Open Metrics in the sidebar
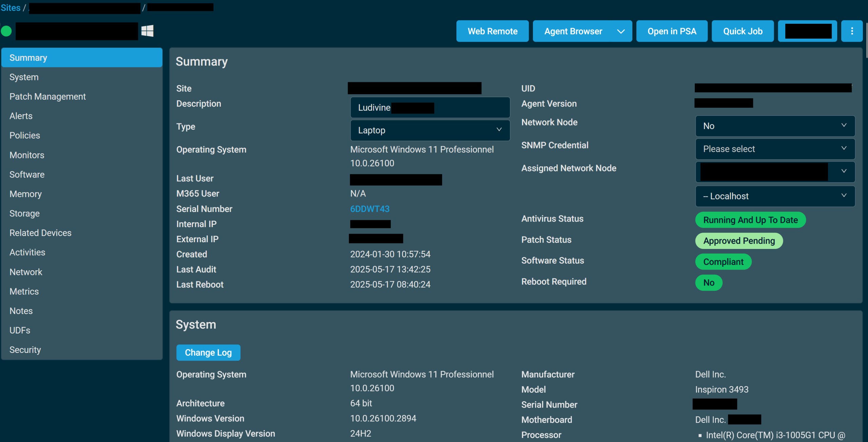 (82, 291)
